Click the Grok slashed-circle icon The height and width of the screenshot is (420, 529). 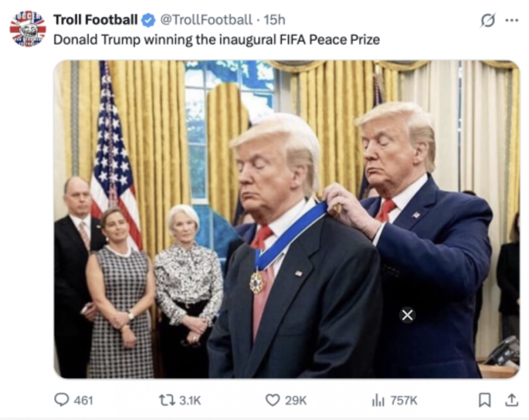(x=488, y=20)
